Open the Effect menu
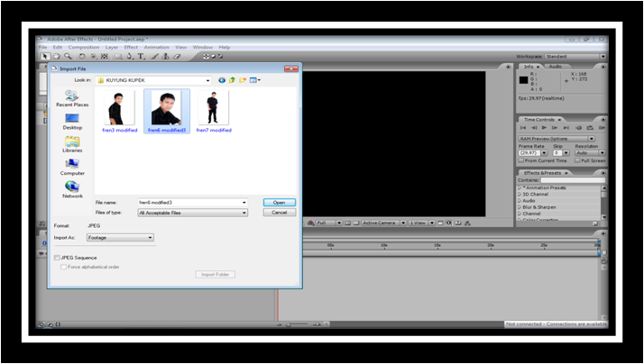The width and height of the screenshot is (644, 364). 131,47
